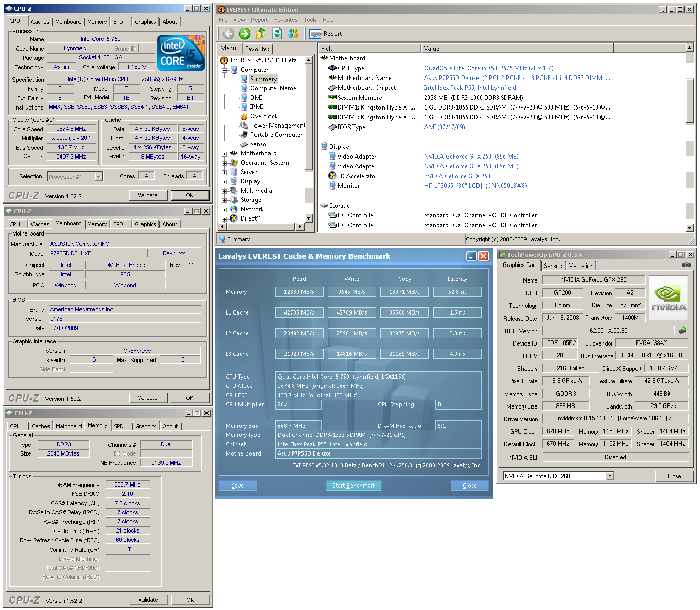
Task: Click Save in the EVEREST benchmark window
Action: point(237,486)
